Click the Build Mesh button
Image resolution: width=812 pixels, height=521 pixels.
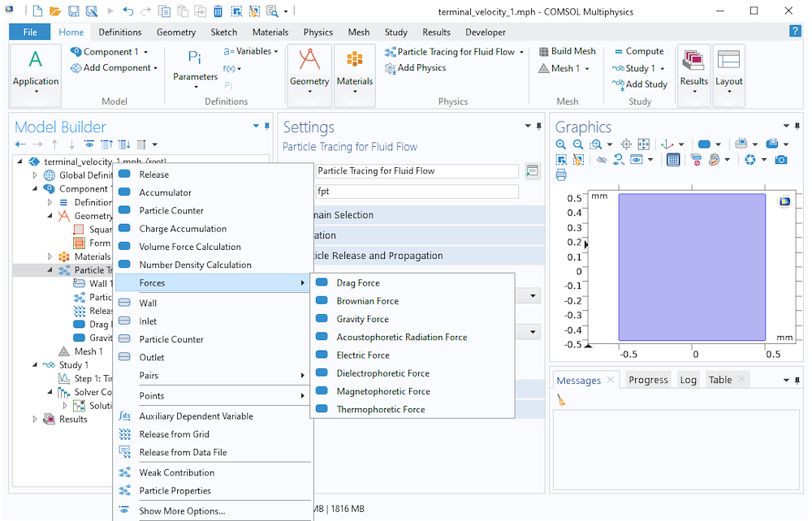567,51
